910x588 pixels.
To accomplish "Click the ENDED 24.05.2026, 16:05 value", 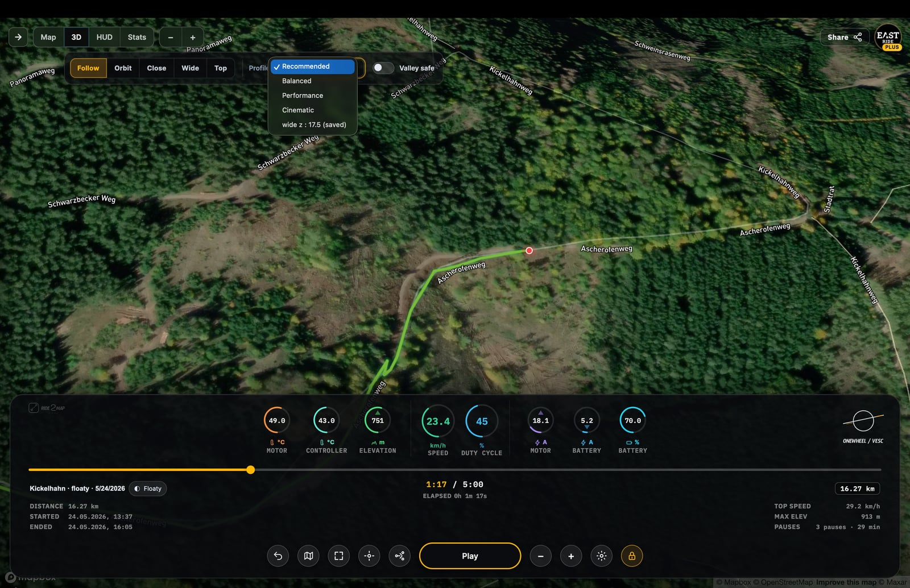I will tap(100, 527).
